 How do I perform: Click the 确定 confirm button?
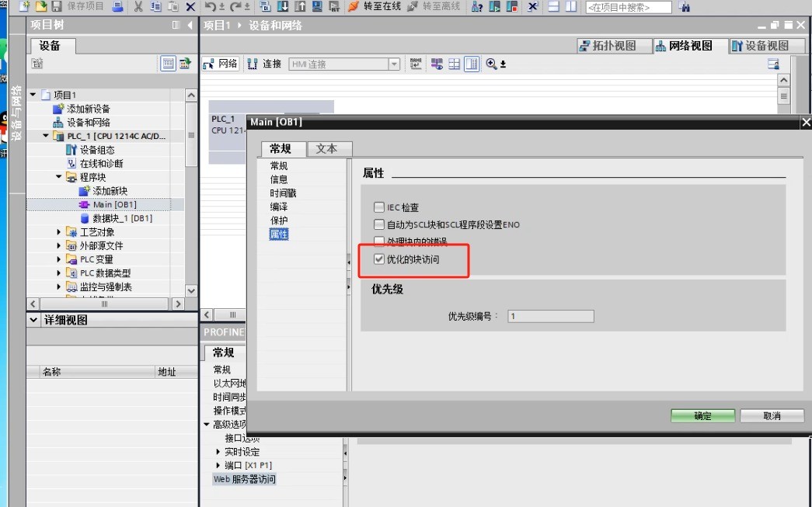[x=702, y=416]
